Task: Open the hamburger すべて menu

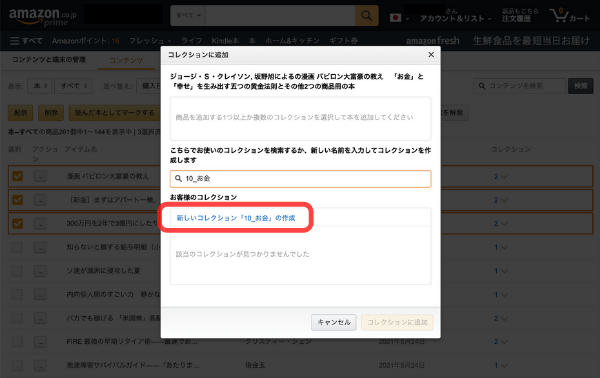Action: click(x=26, y=41)
